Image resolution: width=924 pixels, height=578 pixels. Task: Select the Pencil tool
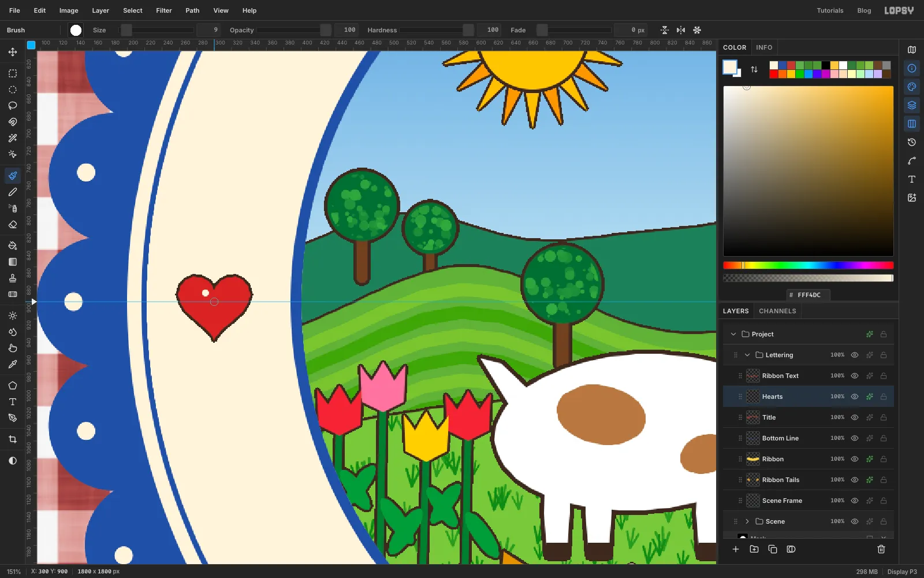[x=13, y=192]
